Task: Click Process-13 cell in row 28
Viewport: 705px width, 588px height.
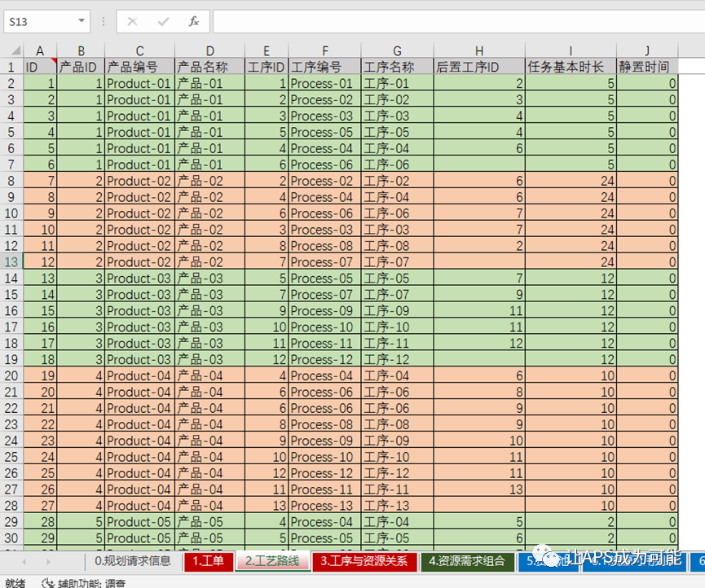Action: [x=325, y=506]
